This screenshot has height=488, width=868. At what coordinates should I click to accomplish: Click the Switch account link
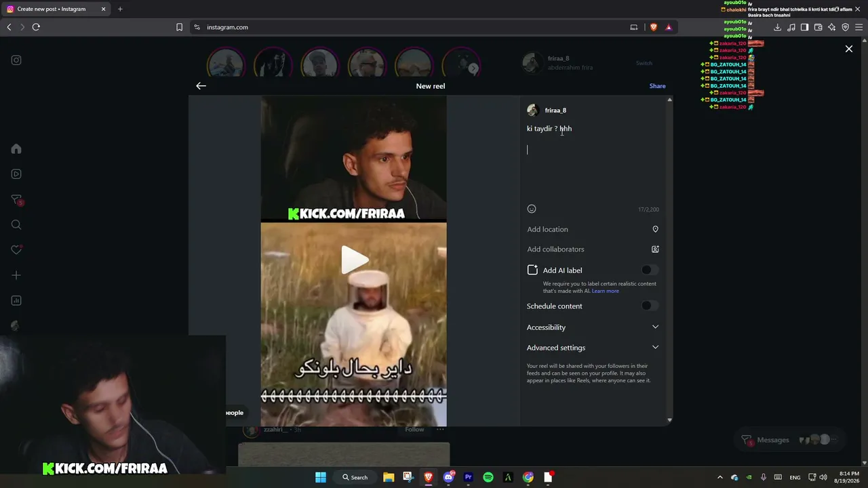644,63
